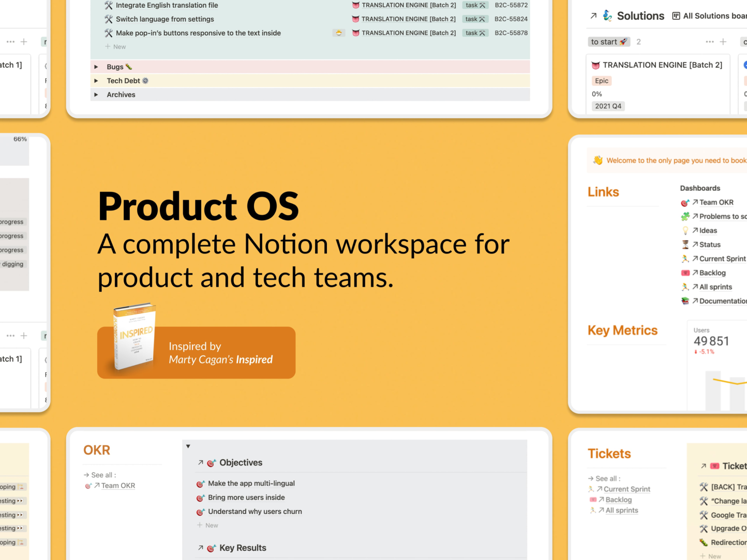This screenshot has height=560, width=747.
Task: Expand the Bugs section
Action: pos(96,67)
